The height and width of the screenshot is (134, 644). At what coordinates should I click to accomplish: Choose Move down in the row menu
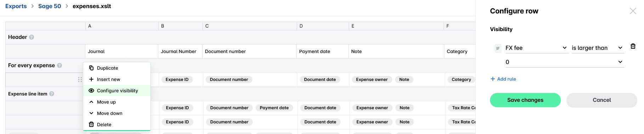[x=117, y=113]
